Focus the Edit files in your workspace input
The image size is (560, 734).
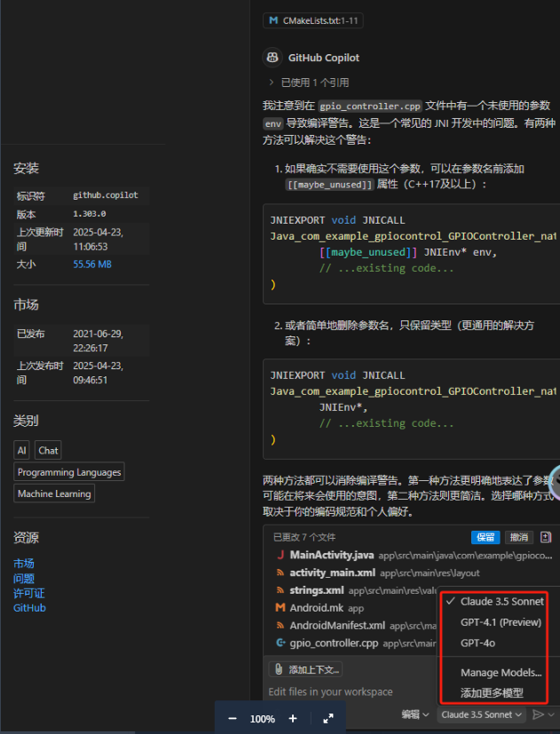[330, 691]
